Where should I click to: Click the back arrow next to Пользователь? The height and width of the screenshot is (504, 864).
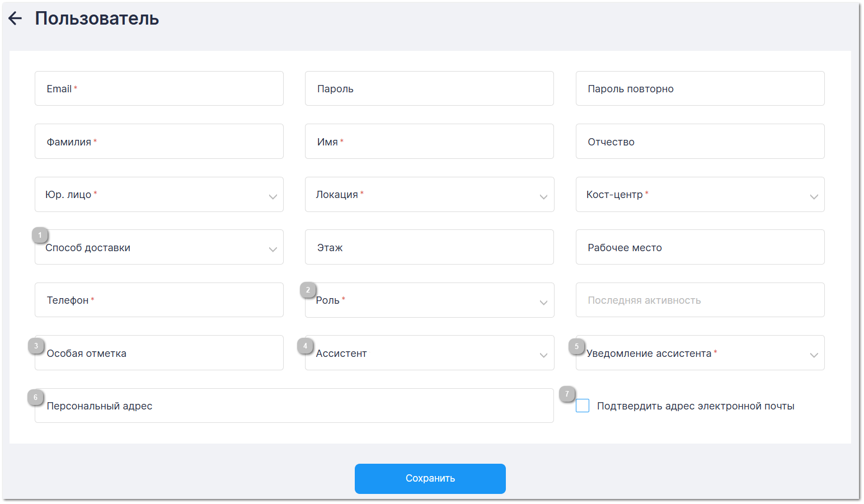pos(15,18)
